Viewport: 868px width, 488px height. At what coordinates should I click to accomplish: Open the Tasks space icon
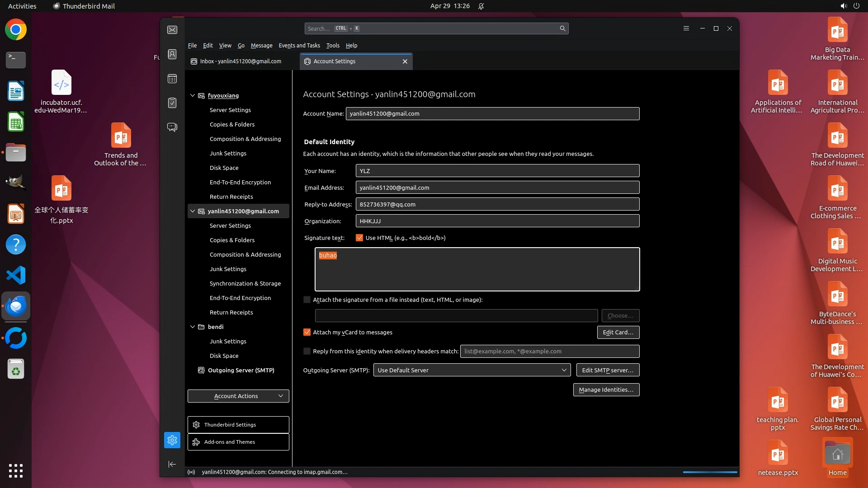(x=172, y=103)
